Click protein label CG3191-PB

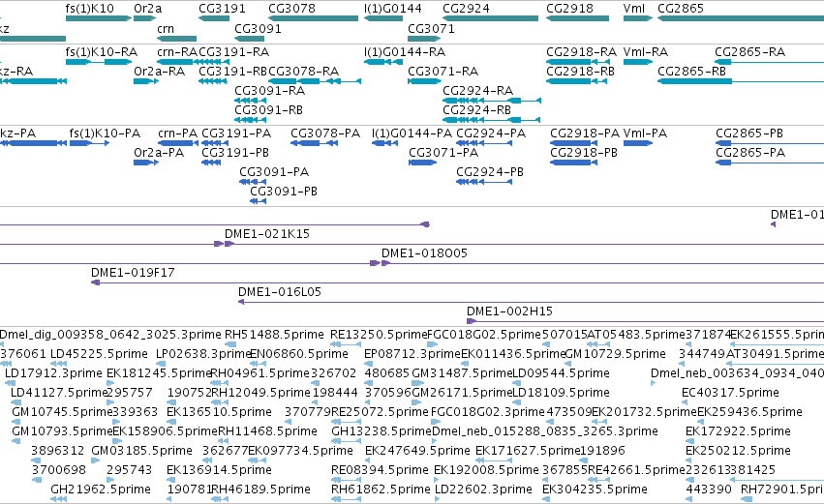pos(235,153)
